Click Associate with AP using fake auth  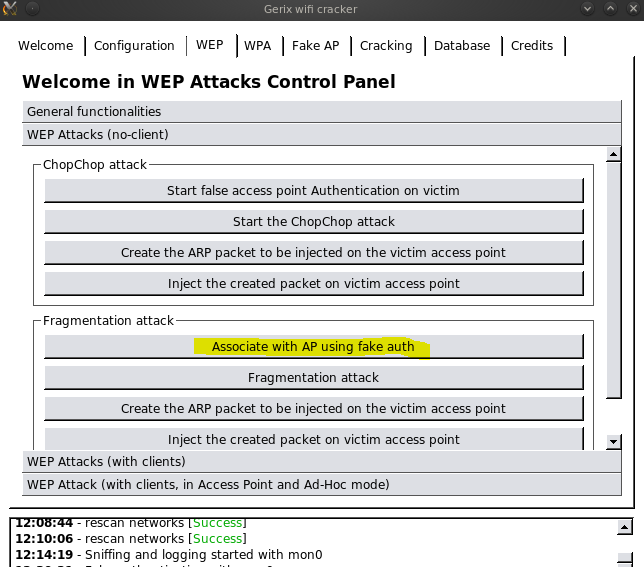click(x=313, y=347)
